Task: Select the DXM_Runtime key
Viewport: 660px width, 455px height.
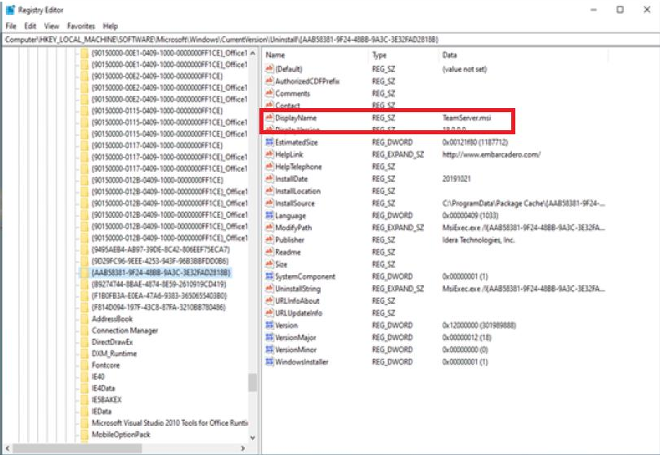Action: point(114,354)
